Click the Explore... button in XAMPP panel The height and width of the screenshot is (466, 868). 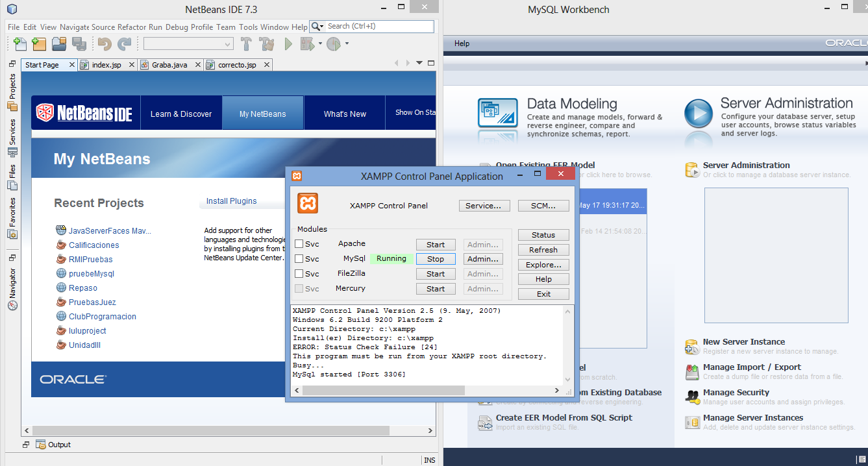543,265
